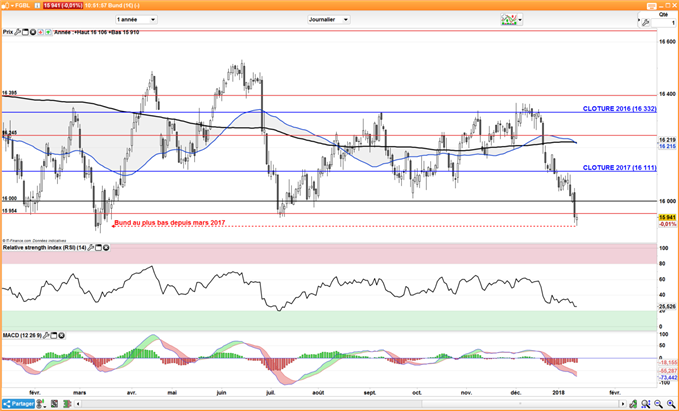
Task: Open the 1 année period dropdown
Action: pos(136,19)
